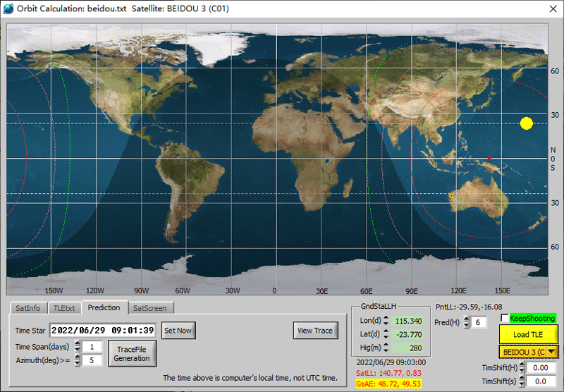
Task: Click the Time Star date input field
Action: point(102,331)
